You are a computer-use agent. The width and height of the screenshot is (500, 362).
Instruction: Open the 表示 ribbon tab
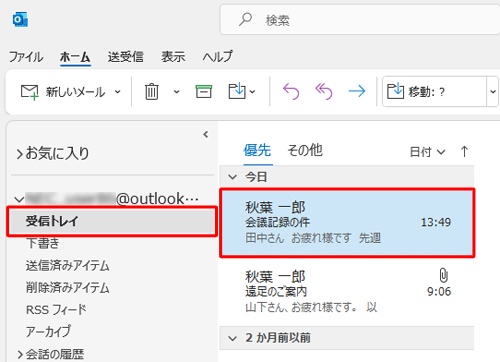(x=173, y=57)
